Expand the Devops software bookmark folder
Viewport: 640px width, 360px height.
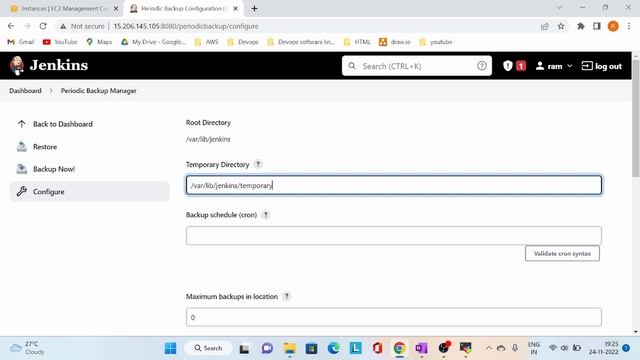[301, 42]
